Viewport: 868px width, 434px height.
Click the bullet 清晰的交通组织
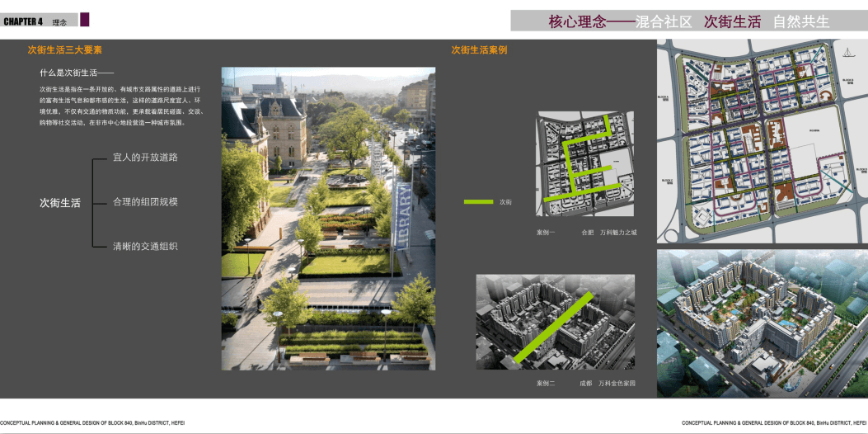tap(145, 246)
